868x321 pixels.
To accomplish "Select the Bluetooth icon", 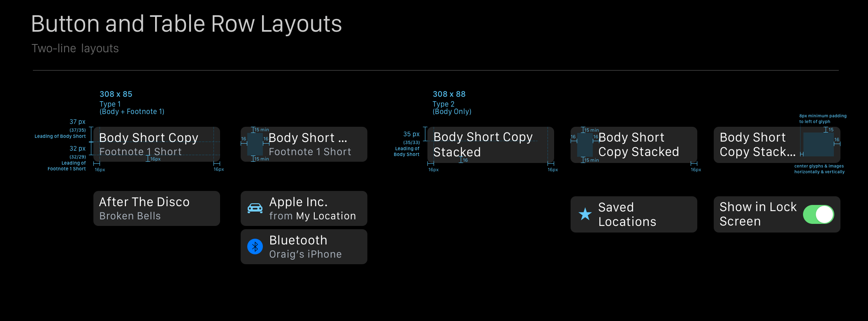I will click(x=255, y=247).
